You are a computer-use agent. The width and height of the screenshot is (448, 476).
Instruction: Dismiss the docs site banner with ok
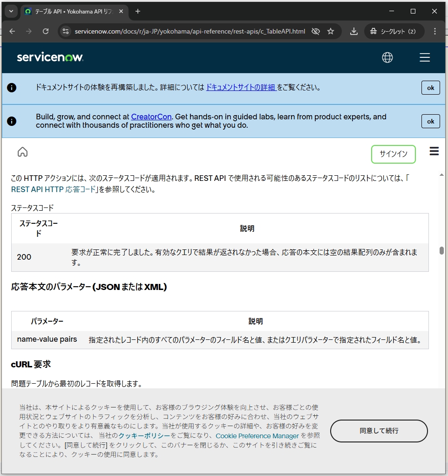click(x=430, y=88)
